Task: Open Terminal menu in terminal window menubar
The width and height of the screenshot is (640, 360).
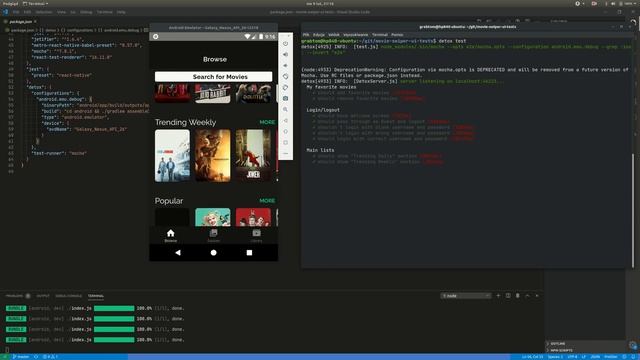Action: pos(380,35)
